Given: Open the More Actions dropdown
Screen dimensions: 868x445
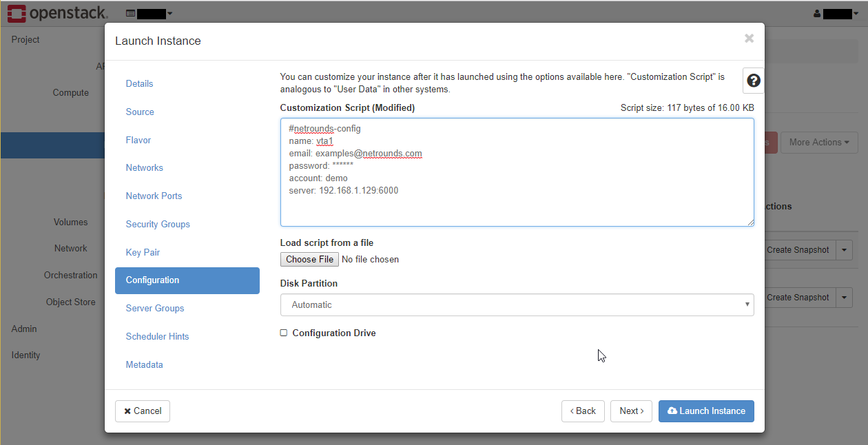Looking at the screenshot, I should 819,142.
